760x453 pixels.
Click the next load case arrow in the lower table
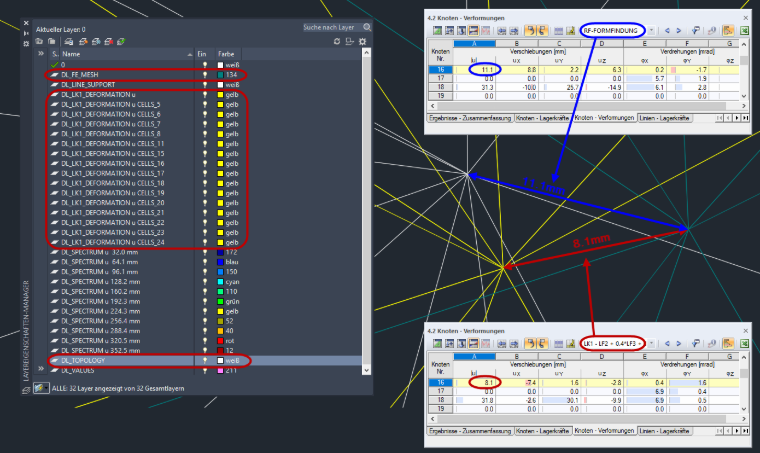tap(679, 344)
